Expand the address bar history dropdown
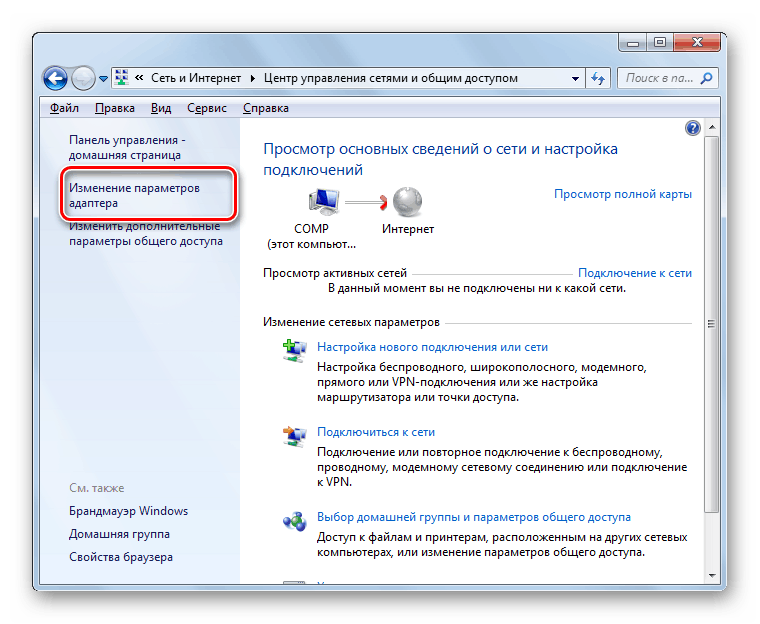The width and height of the screenshot is (760, 624). (575, 78)
